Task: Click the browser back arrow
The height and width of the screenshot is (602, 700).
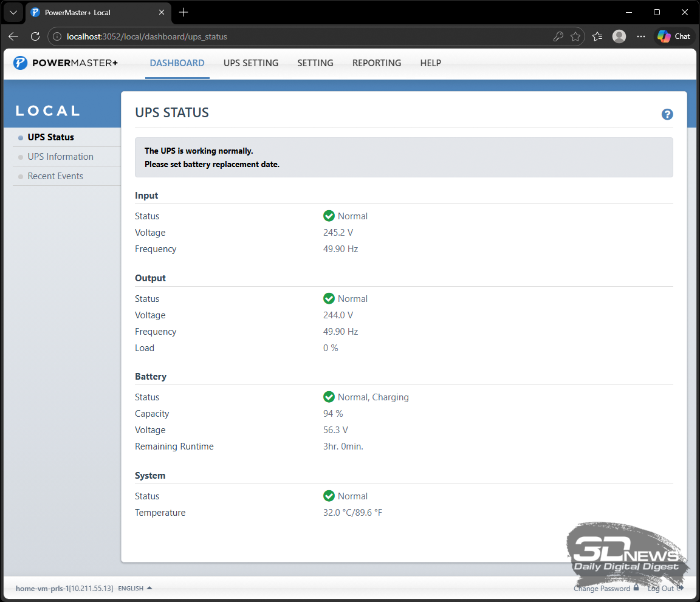Action: tap(13, 36)
